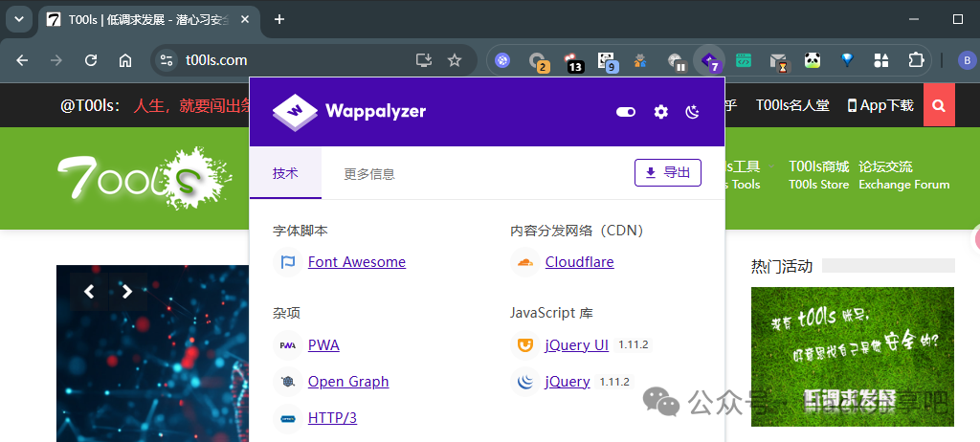Screen dimensions: 980x442
Task: Click the extension icon with black badge 13
Action: [572, 60]
